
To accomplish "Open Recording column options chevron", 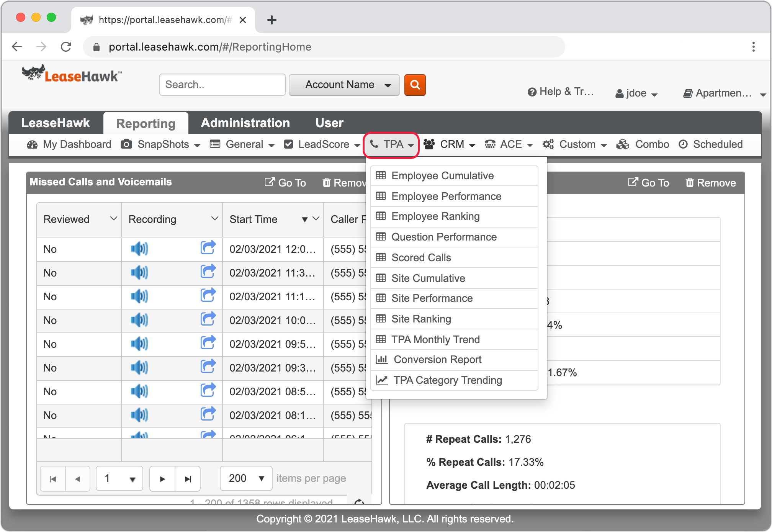I will tap(214, 219).
